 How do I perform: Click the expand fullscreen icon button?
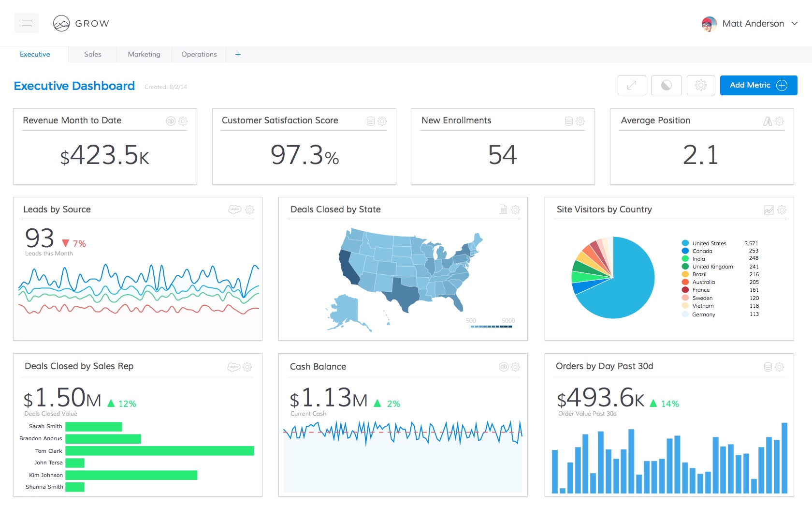tap(632, 86)
